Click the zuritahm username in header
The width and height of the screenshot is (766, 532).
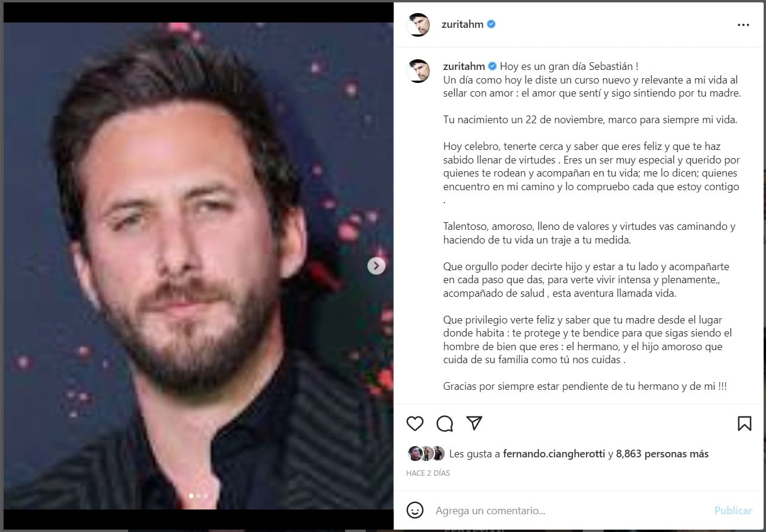[x=463, y=24]
